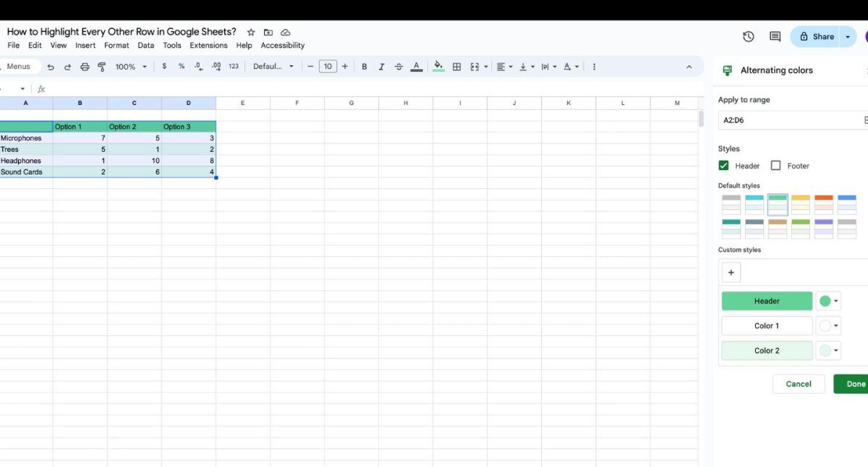Click the Color 2 style button

pyautogui.click(x=767, y=350)
